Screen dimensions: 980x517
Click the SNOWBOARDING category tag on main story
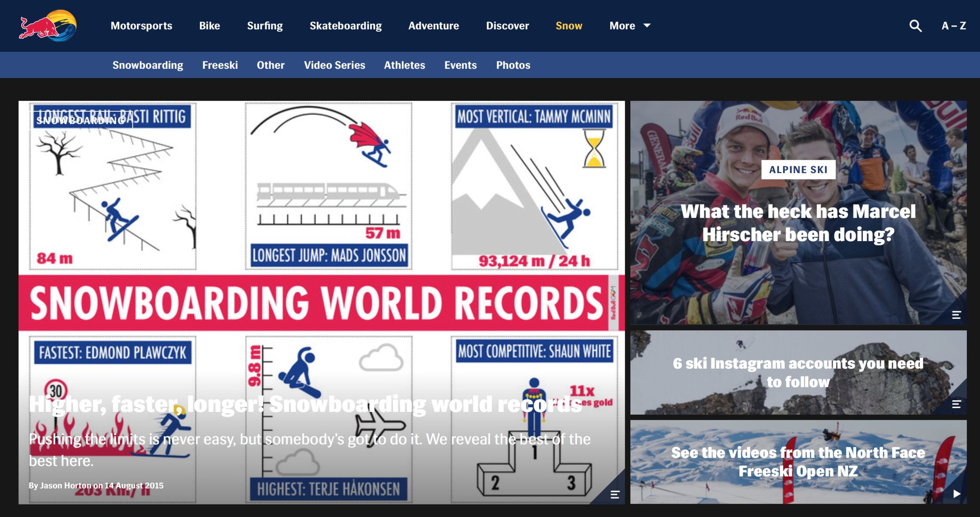click(81, 120)
